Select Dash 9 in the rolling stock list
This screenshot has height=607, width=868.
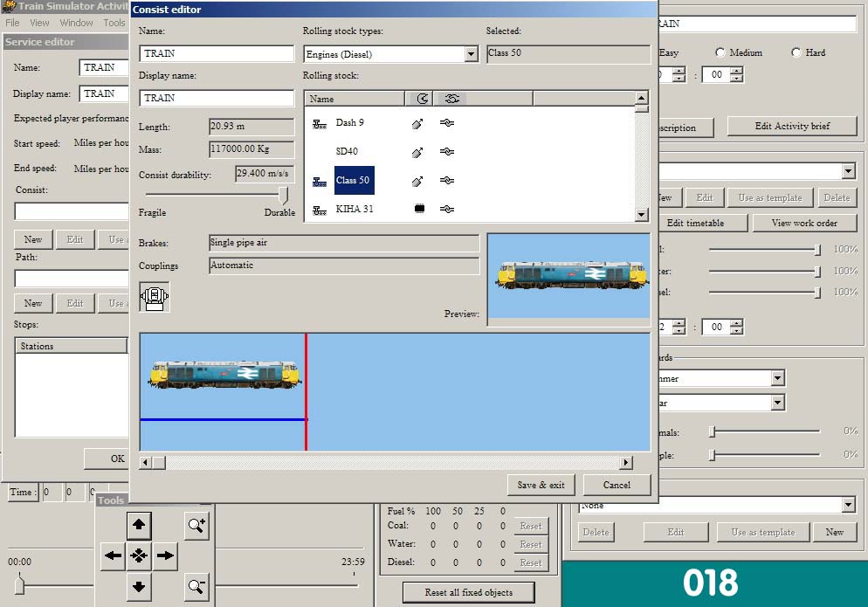[x=350, y=122]
